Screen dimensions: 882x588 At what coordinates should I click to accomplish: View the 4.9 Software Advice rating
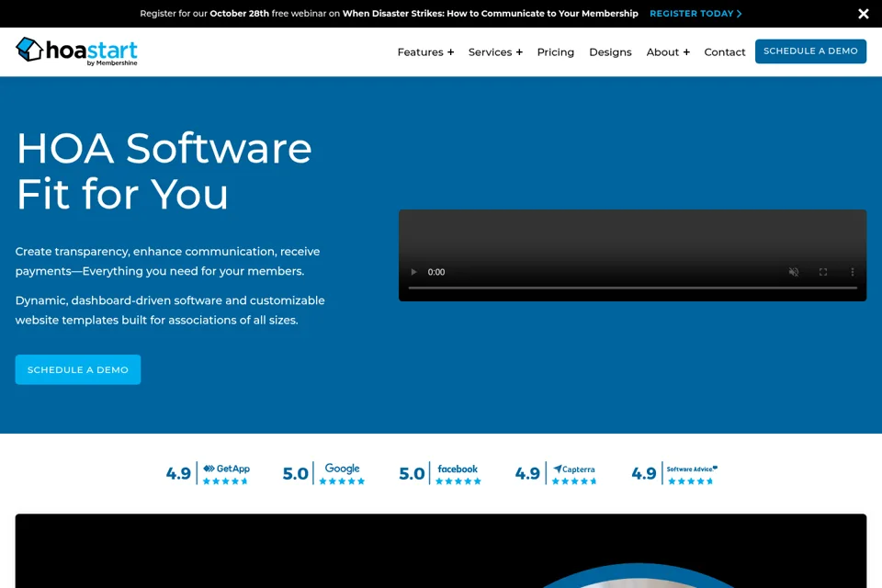pos(673,473)
